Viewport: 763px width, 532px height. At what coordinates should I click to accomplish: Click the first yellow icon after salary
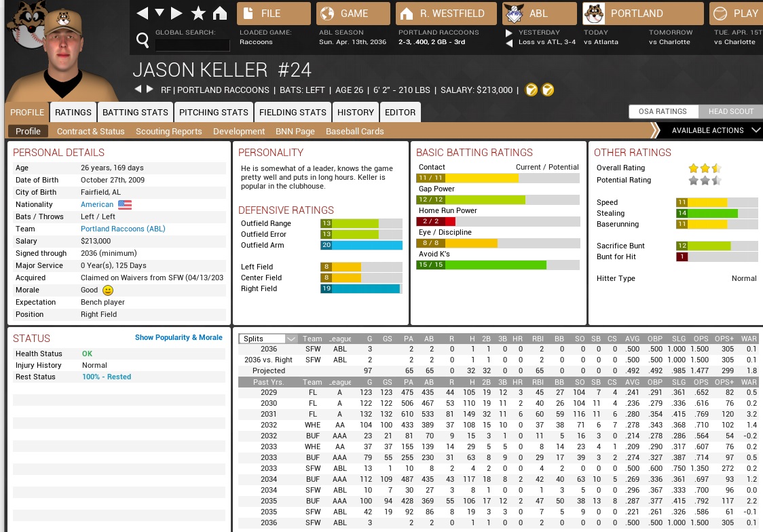(532, 90)
